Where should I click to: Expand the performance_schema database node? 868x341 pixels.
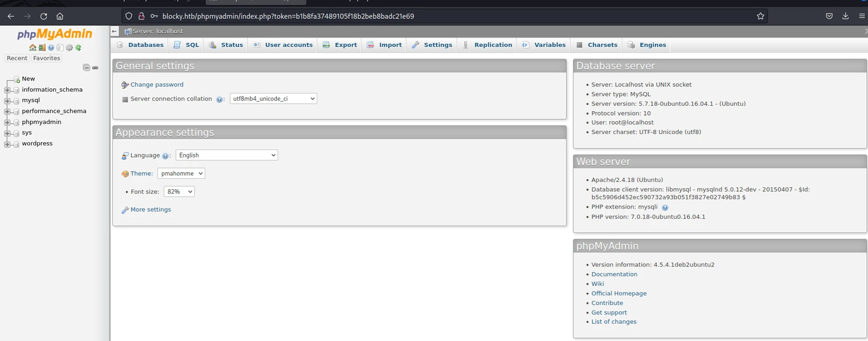point(7,112)
